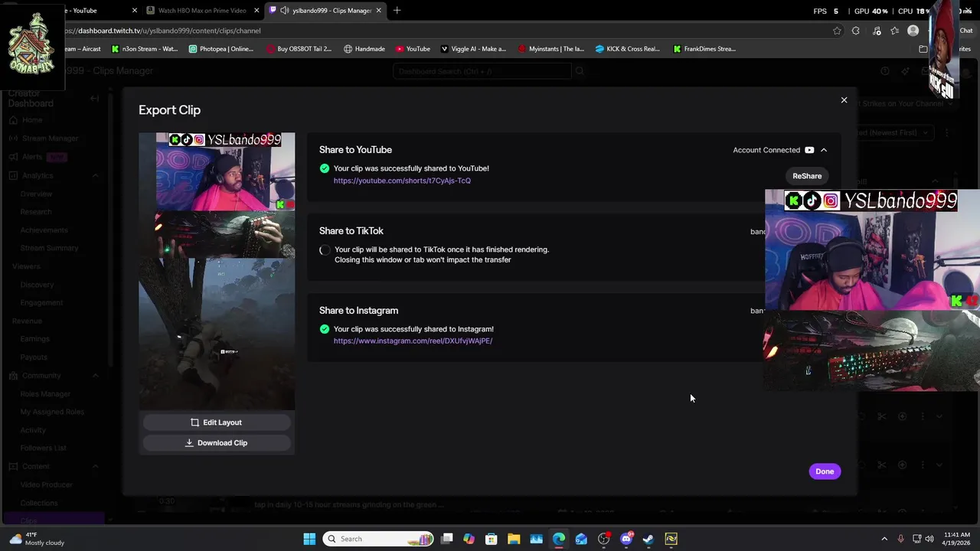Close the YouTube browser tab
The image size is (980, 551).
[135, 11]
